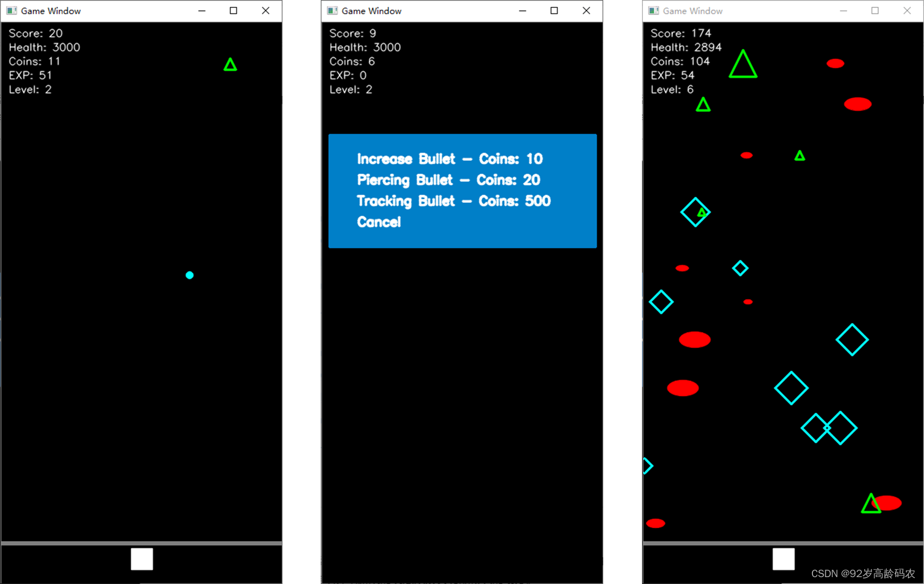Click EXP: 51 text in left window
This screenshot has width=924, height=584.
coord(30,75)
